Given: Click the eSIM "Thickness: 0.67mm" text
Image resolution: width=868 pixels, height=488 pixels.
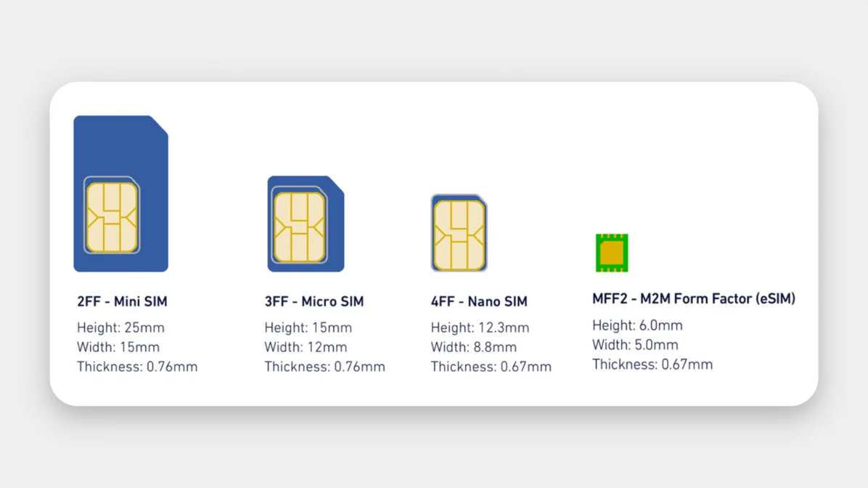Looking at the screenshot, I should (652, 365).
